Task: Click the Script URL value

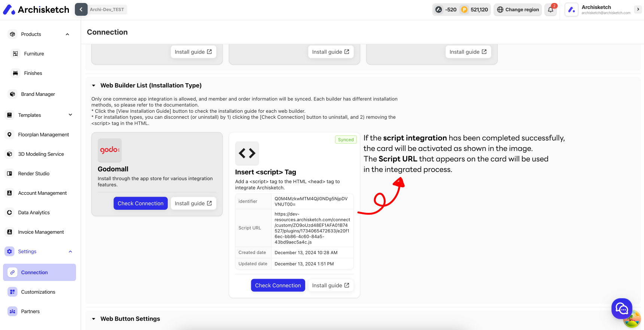Action: coord(312,228)
